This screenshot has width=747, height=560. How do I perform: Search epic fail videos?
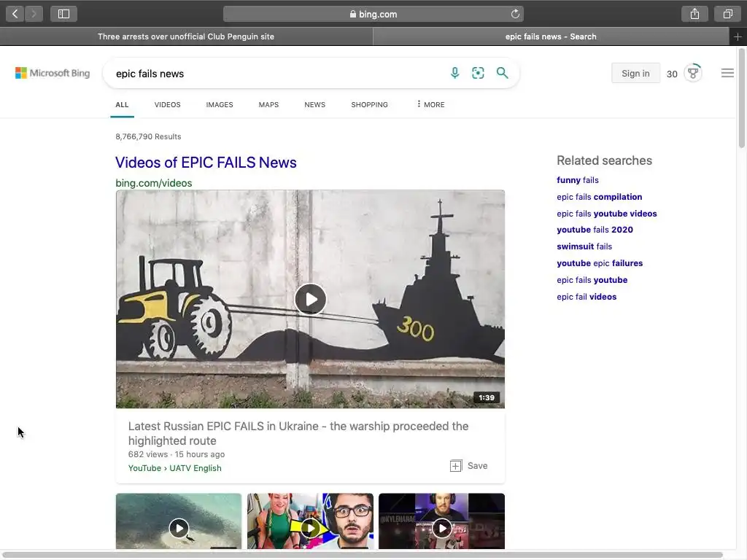point(587,297)
